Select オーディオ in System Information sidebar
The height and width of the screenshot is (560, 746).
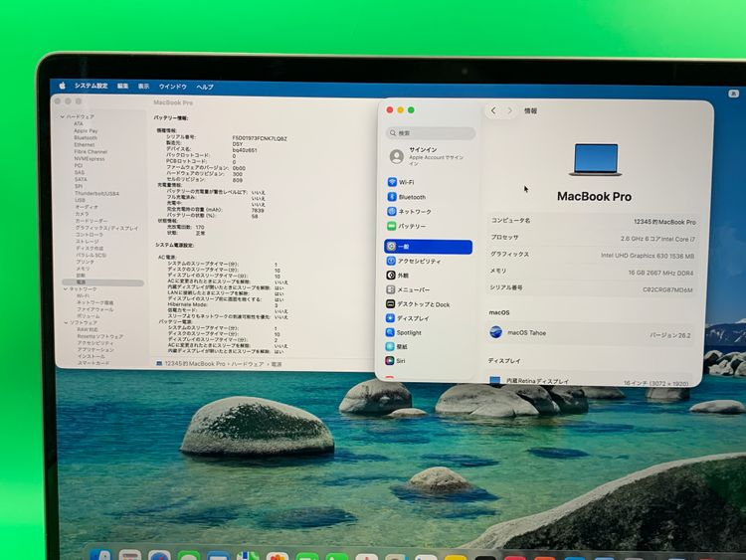coord(87,207)
